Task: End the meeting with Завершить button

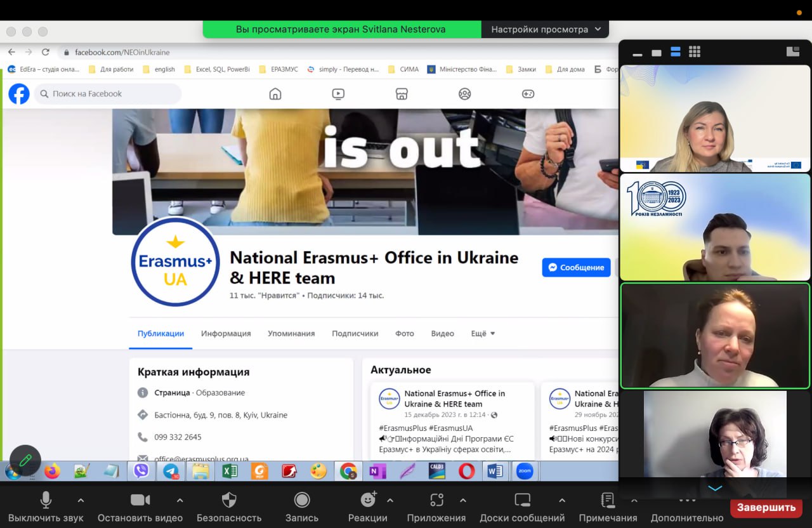Action: click(766, 507)
